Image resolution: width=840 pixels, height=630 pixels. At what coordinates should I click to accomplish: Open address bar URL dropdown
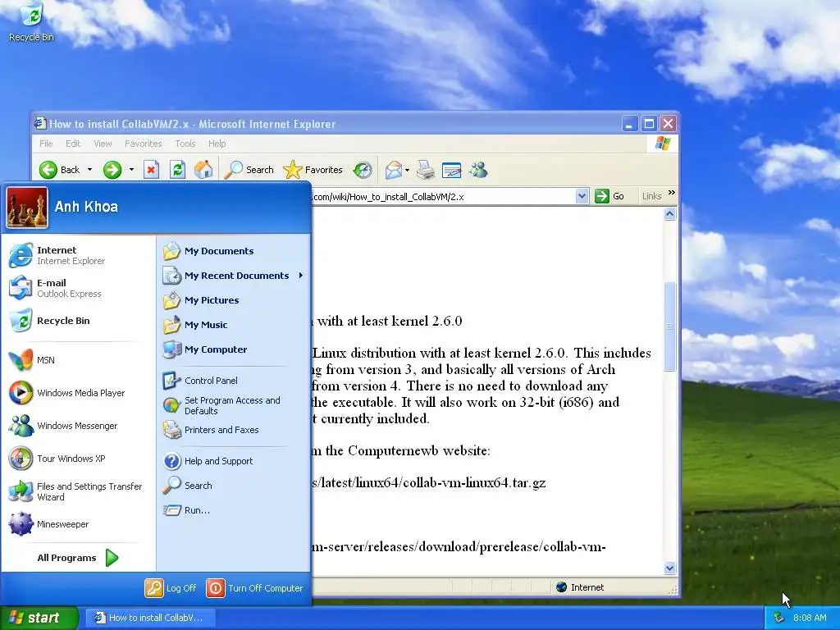[582, 196]
